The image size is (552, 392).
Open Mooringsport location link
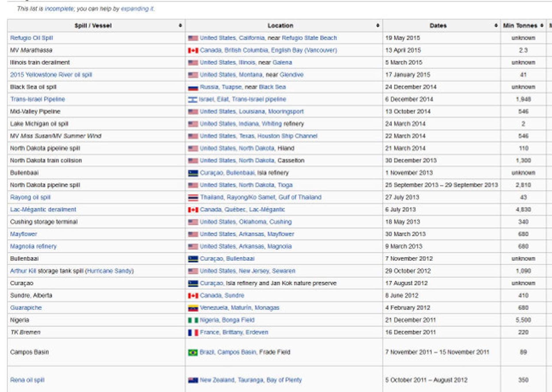pyautogui.click(x=286, y=111)
